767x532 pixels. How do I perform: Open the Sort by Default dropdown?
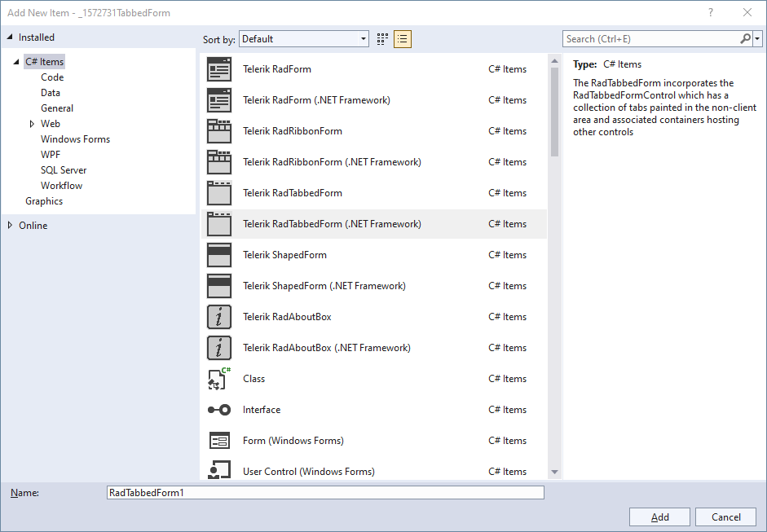pyautogui.click(x=304, y=39)
